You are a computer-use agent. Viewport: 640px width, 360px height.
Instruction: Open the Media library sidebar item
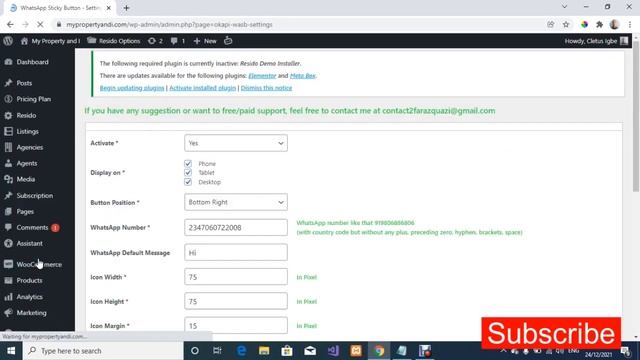pyautogui.click(x=25, y=179)
